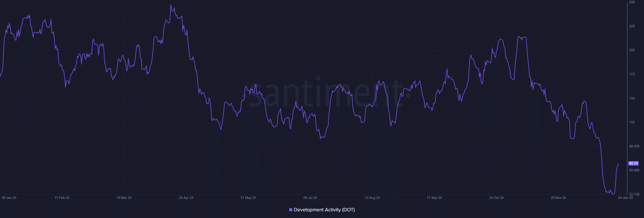The image size is (644, 218).
Task: Click the 144 y-axis value
Action: tap(632, 98)
